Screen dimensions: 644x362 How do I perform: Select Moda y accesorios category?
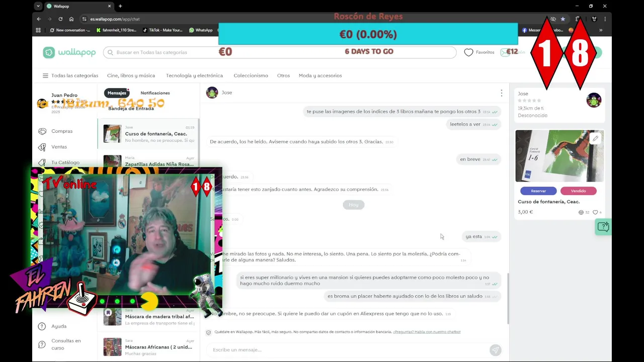pos(320,76)
